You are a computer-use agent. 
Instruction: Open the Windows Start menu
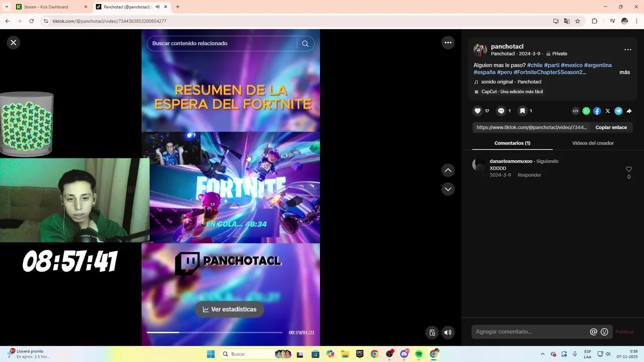click(211, 354)
